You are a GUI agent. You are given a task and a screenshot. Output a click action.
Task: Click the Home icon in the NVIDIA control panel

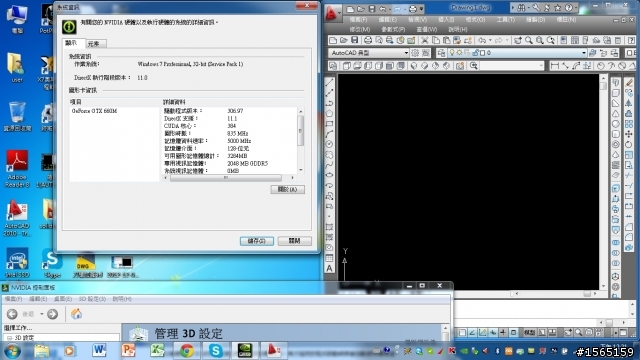coord(76,314)
